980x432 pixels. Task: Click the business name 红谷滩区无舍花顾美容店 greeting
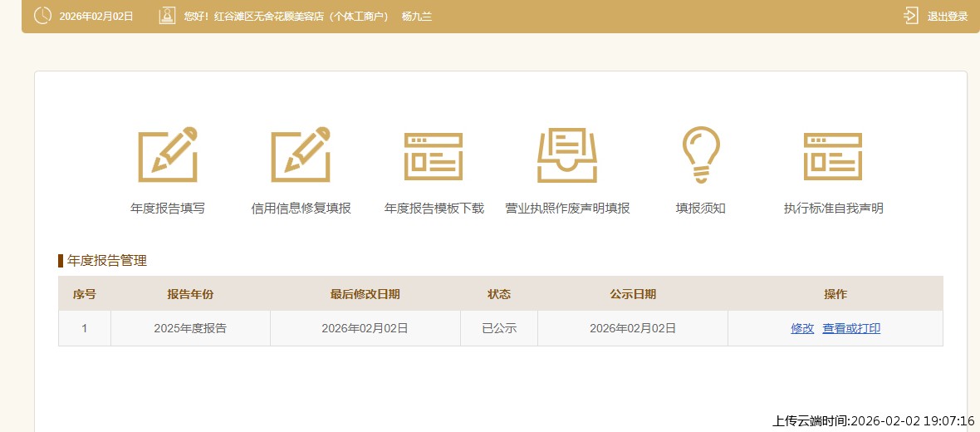click(288, 17)
